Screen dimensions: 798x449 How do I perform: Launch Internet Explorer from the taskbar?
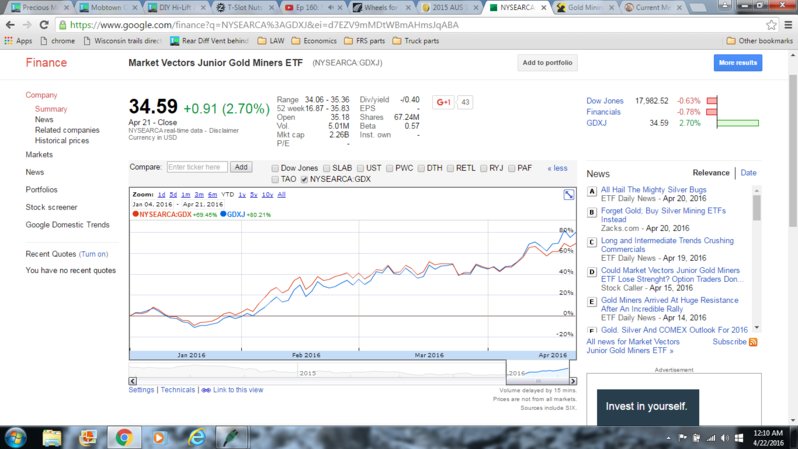(x=197, y=438)
